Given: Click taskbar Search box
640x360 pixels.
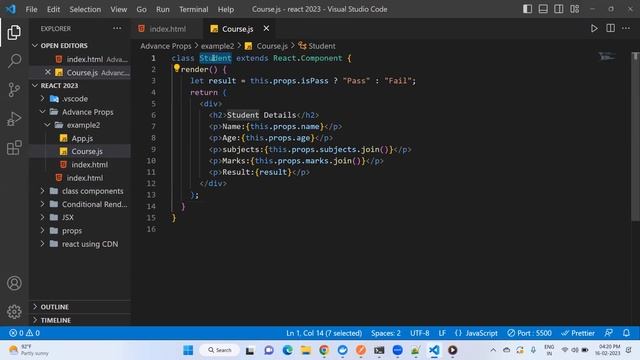Looking at the screenshot, I should (220, 350).
